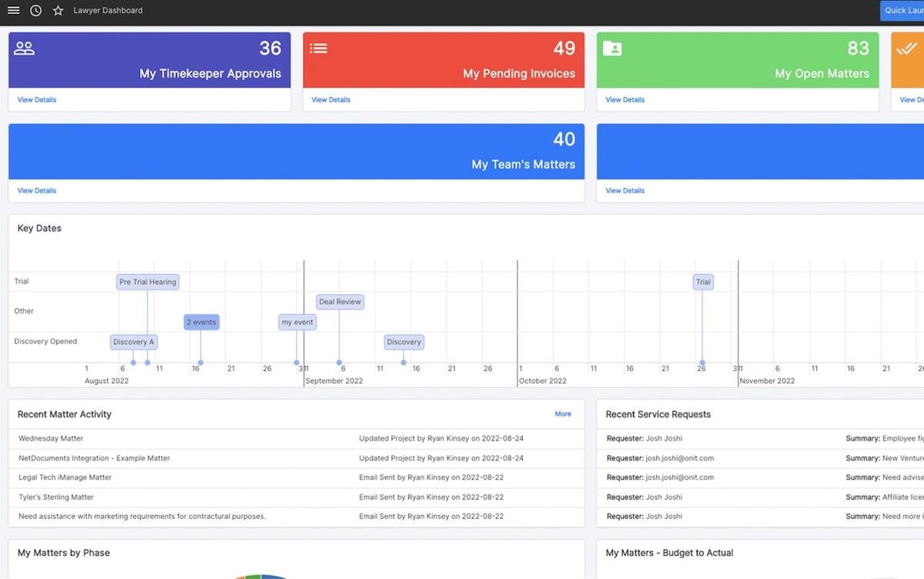Screen dimensions: 924x579
Task: Click the double checkmark icon on orange card
Action: point(906,49)
